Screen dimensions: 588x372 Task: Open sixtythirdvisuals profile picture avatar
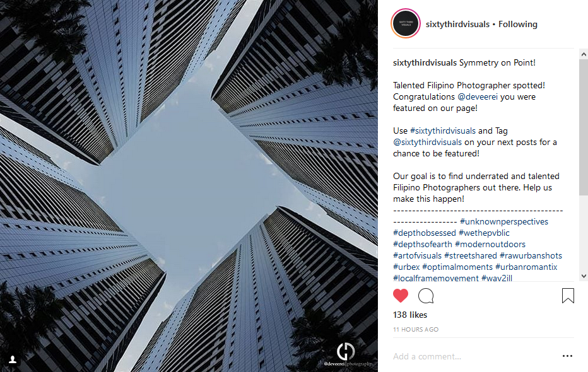pos(406,23)
